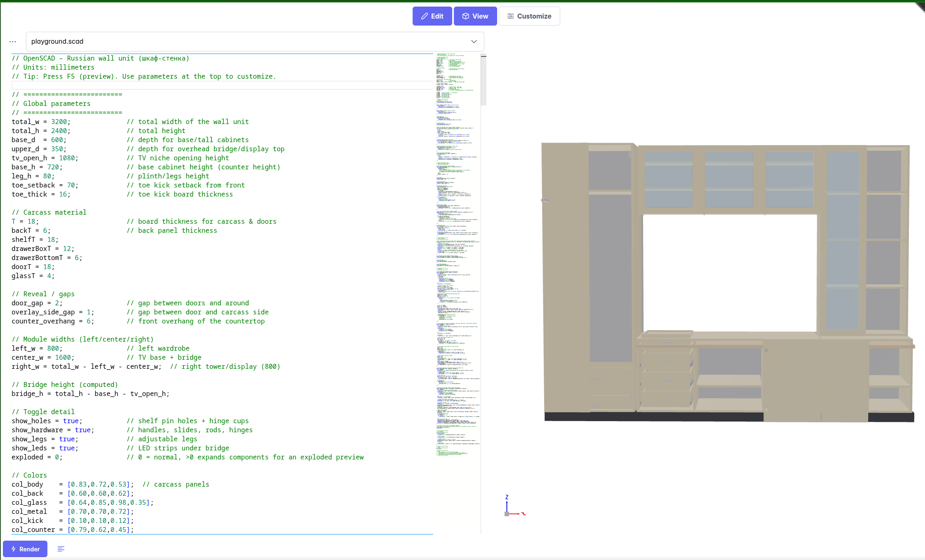Click the cube icon on View button
Image resolution: width=925 pixels, height=560 pixels.
coord(465,16)
